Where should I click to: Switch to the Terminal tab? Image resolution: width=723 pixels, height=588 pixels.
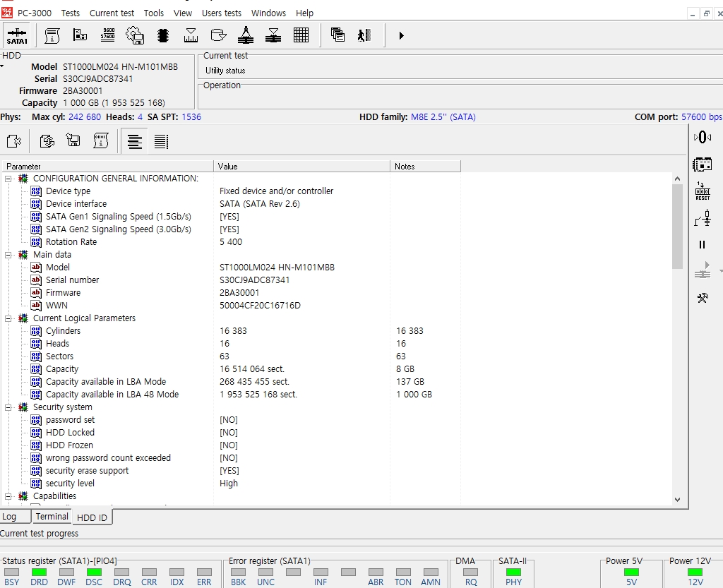52,517
